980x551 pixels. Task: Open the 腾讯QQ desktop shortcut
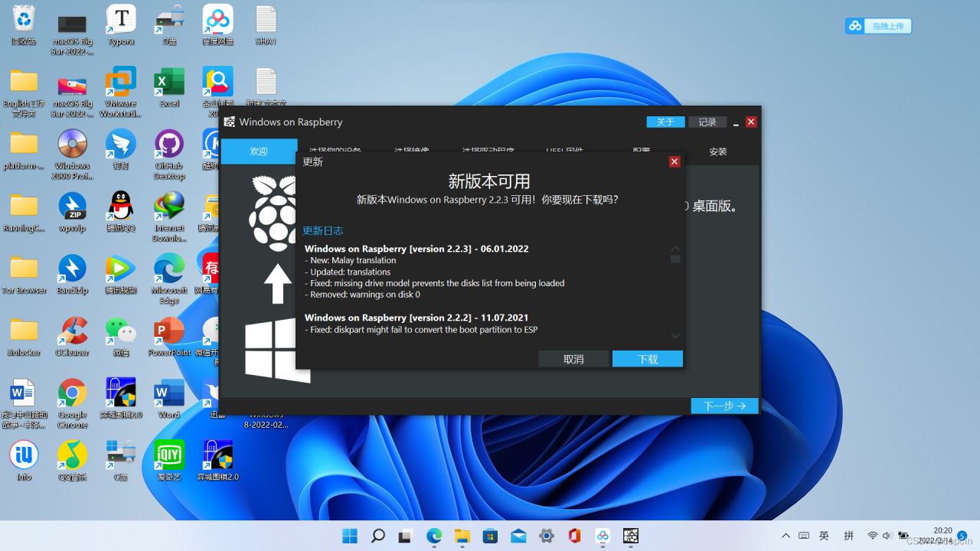click(x=121, y=213)
